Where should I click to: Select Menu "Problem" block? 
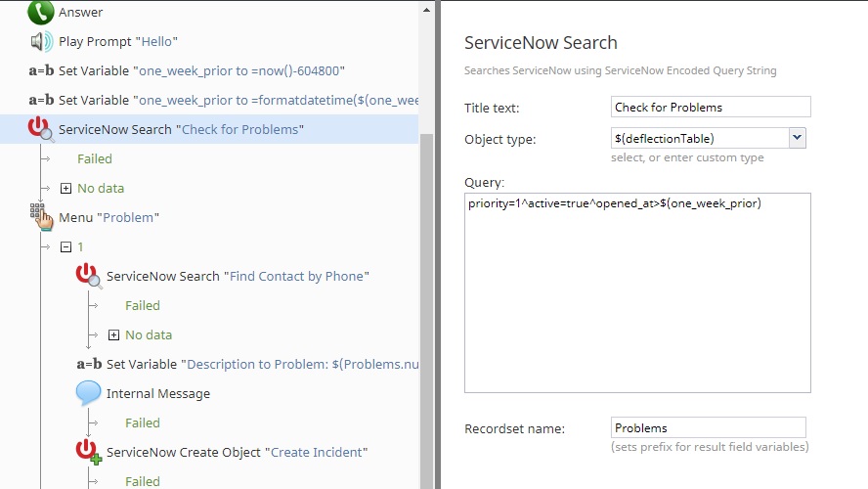point(108,218)
